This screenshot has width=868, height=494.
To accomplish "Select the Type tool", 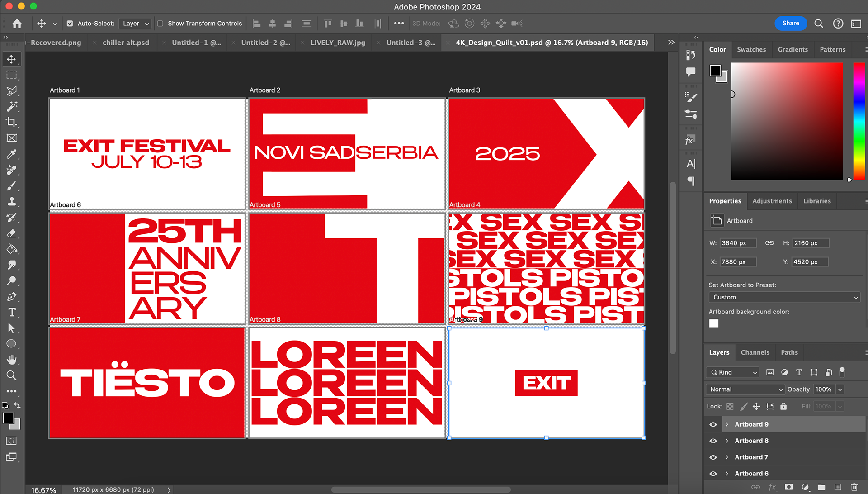I will pyautogui.click(x=12, y=312).
